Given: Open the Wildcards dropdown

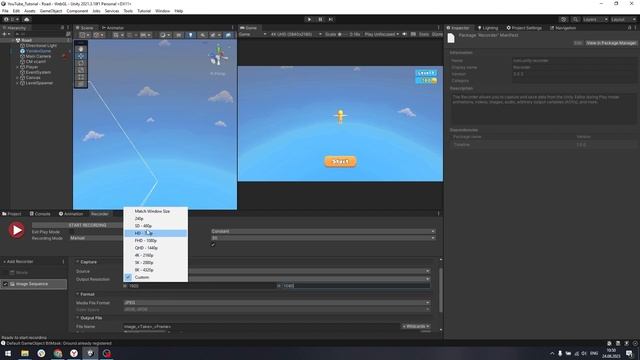Looking at the screenshot, I should (416, 327).
